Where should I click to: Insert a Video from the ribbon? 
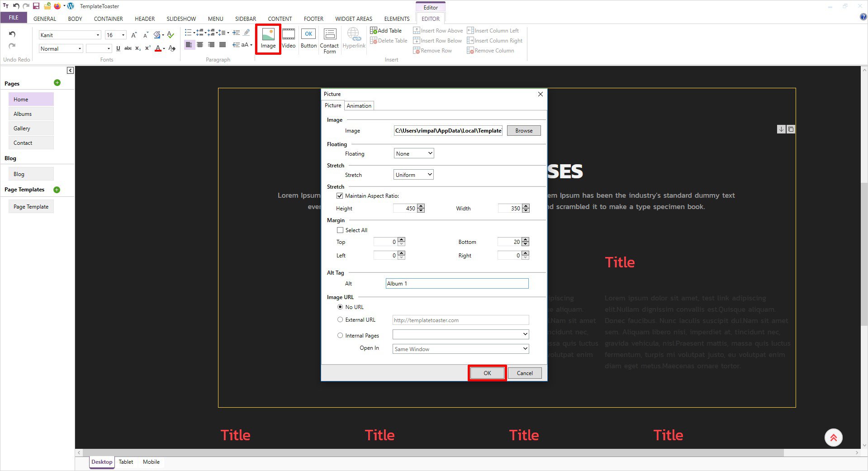(x=288, y=38)
